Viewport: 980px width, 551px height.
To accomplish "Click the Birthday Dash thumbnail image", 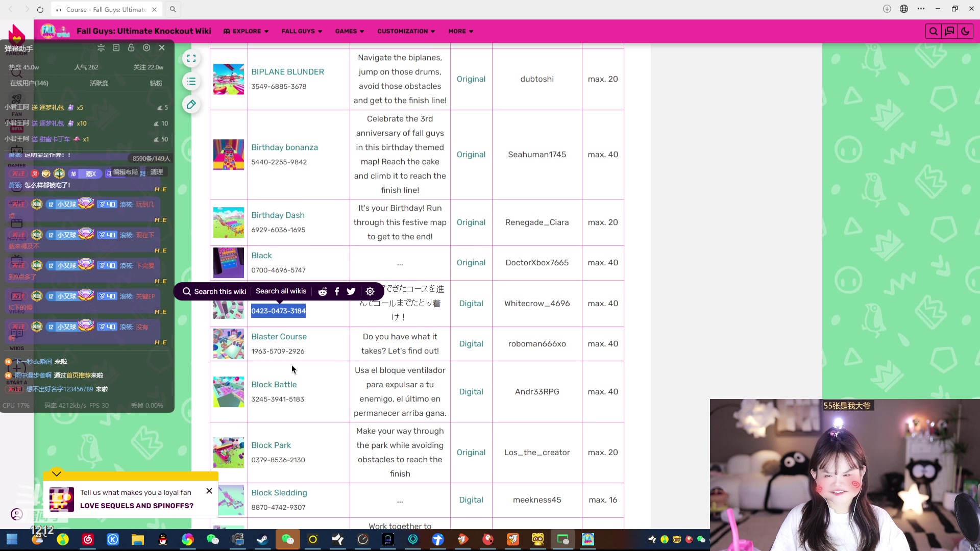I will [x=229, y=222].
